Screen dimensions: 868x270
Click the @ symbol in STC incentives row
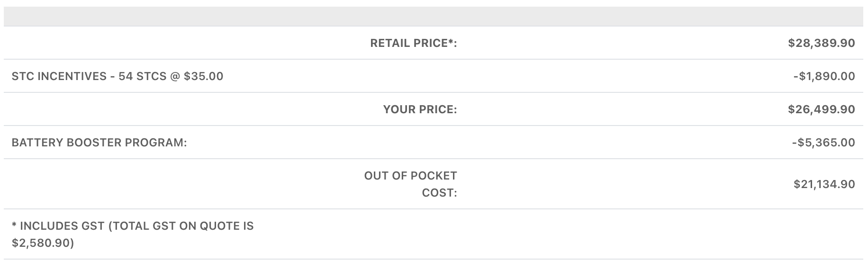point(175,76)
